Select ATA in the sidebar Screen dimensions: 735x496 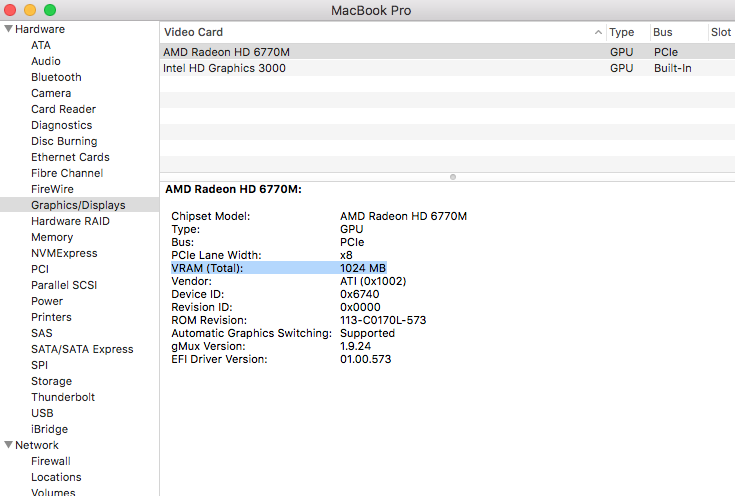41,45
